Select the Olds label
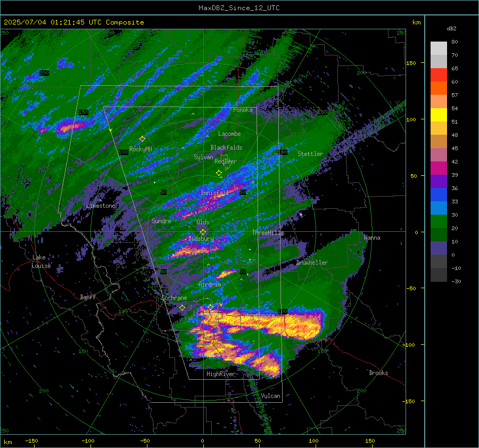The height and width of the screenshot is (448, 479). [x=203, y=222]
